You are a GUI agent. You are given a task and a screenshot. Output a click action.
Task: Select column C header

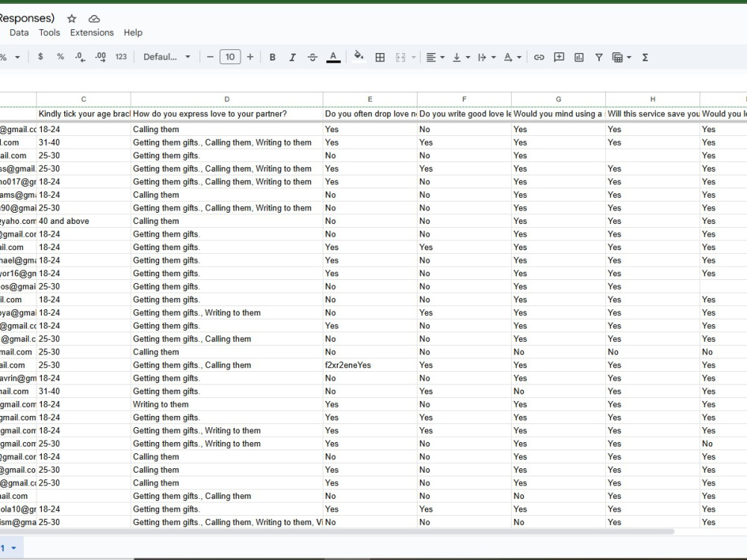[84, 99]
